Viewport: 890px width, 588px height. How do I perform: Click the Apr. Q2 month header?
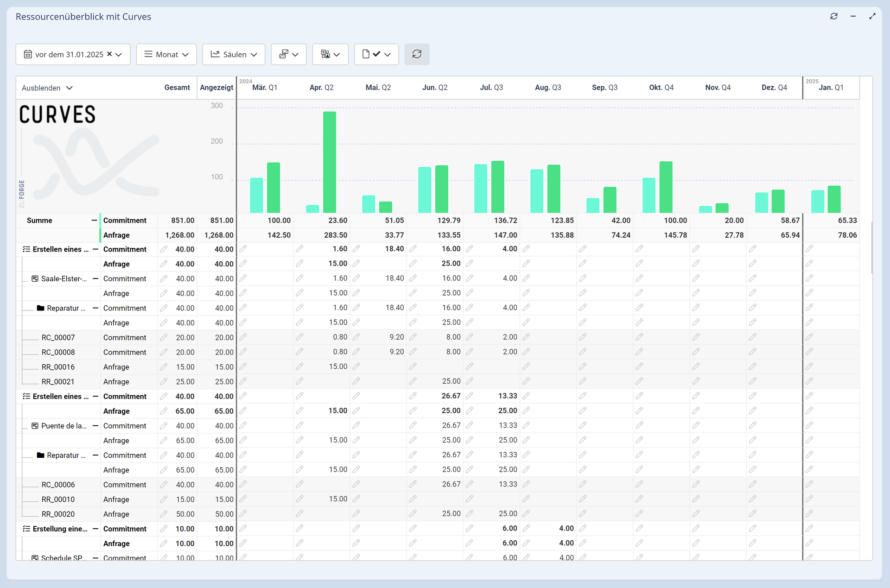[321, 88]
